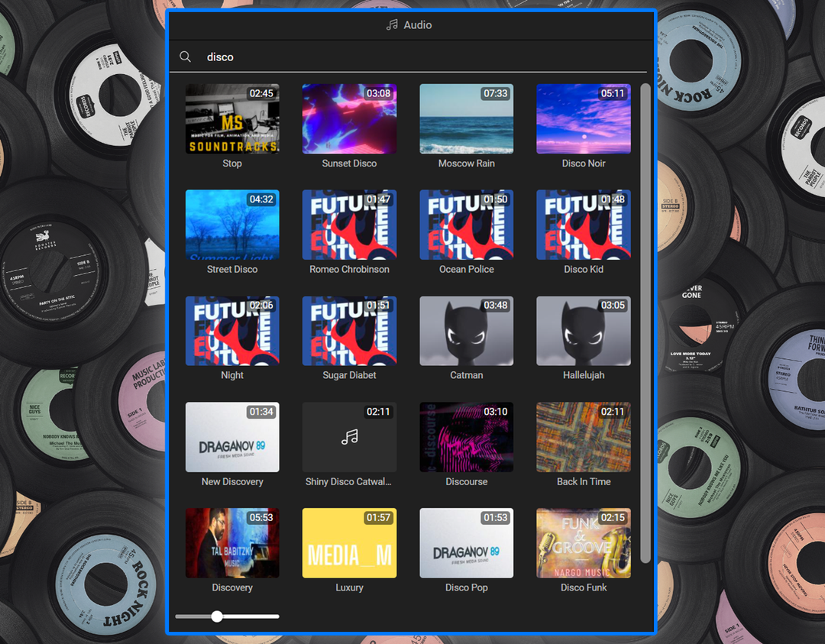This screenshot has width=825, height=644.
Task: Select the Moscow Rain track
Action: (x=466, y=118)
